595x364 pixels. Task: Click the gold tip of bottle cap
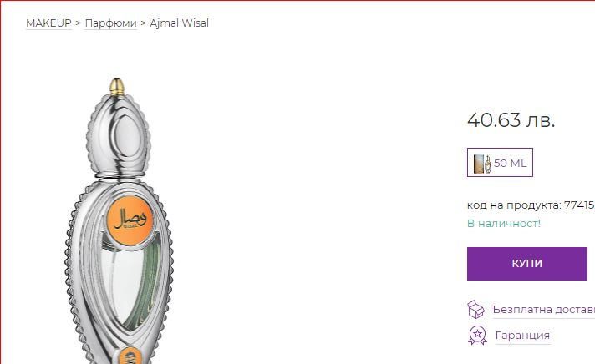117,86
